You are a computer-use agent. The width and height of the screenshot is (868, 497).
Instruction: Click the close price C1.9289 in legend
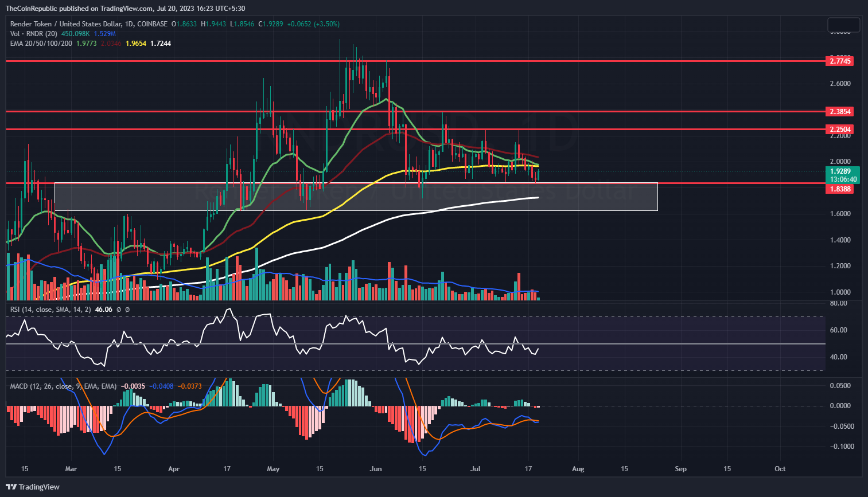(271, 24)
